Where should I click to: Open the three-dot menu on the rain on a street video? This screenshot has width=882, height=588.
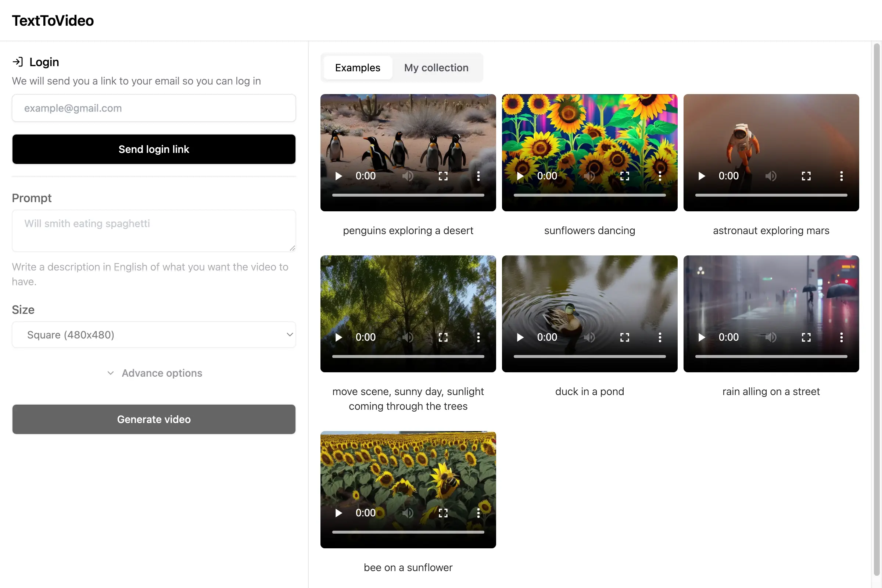pyautogui.click(x=842, y=337)
